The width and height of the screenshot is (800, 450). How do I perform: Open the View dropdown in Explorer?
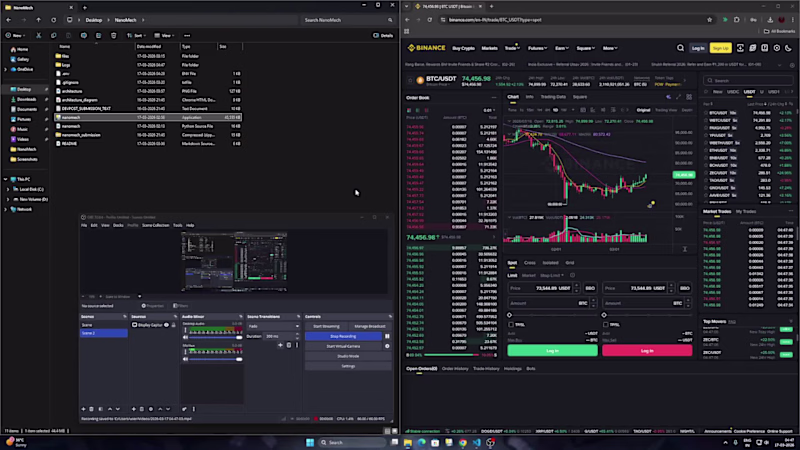click(x=164, y=36)
